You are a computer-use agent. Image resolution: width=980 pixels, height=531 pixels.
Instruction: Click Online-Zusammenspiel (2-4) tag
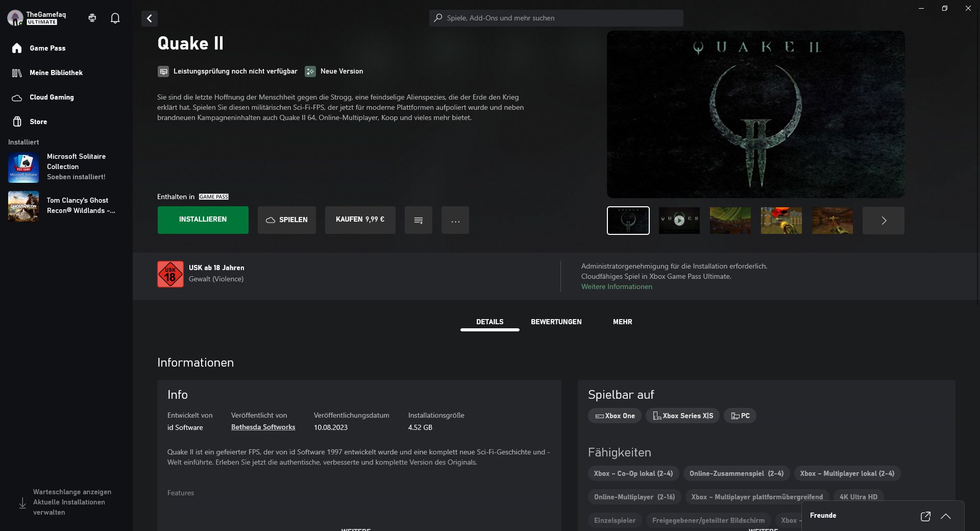737,474
